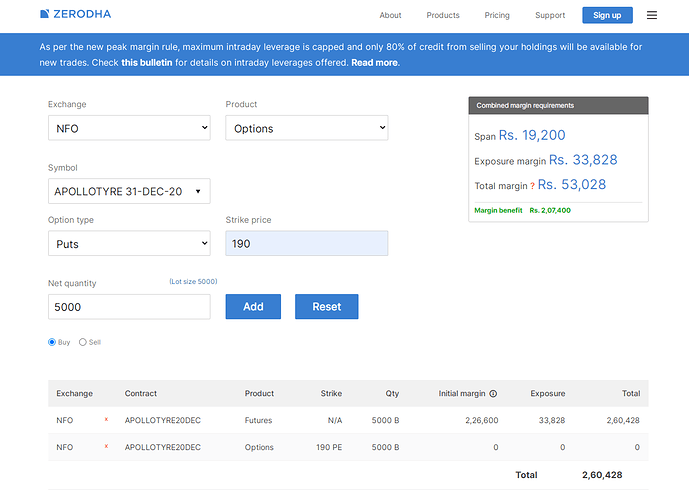The width and height of the screenshot is (689, 500).
Task: Open the Products menu item
Action: click(x=443, y=15)
